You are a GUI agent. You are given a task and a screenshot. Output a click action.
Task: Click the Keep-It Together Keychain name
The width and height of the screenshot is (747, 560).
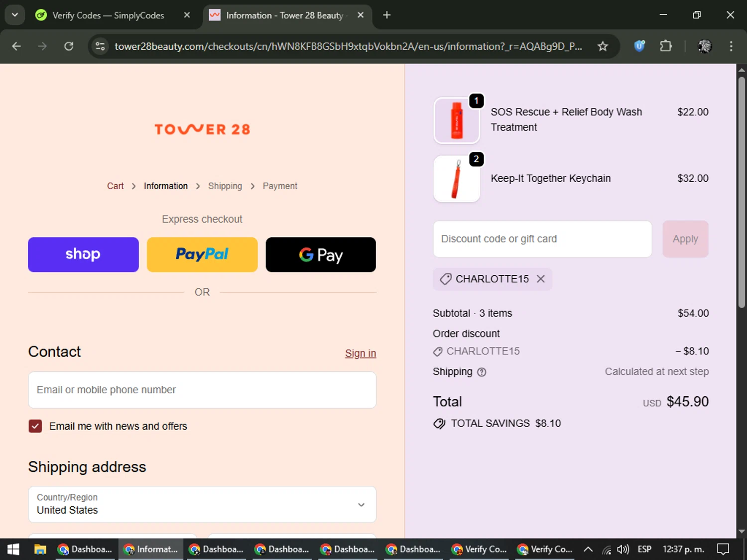coord(550,178)
